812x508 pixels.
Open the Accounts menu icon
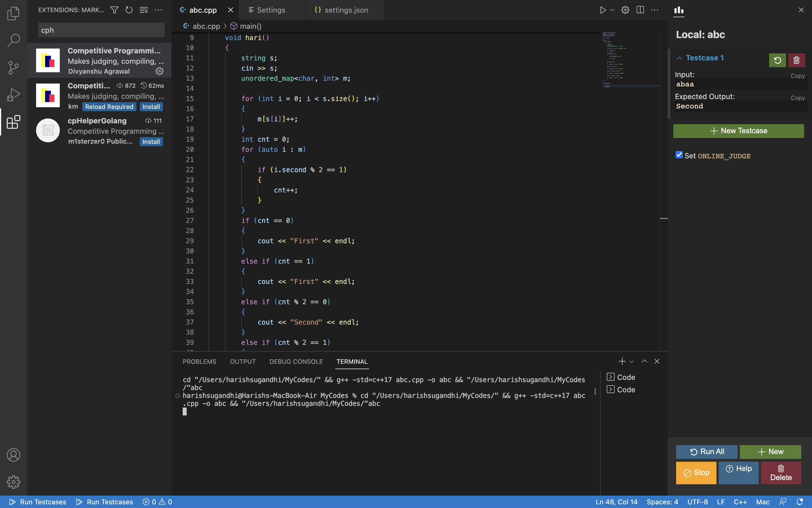tap(14, 455)
